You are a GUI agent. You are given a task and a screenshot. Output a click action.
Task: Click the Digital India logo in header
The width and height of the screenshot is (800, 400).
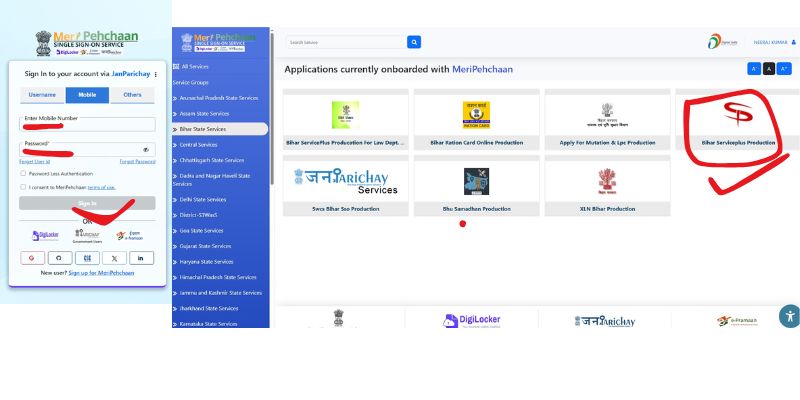click(722, 42)
